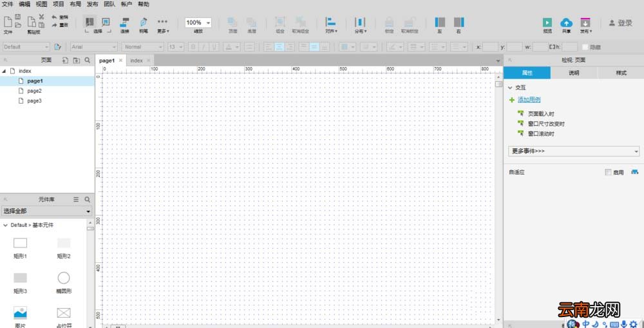
Task: Open the align (对齐) dropdown
Action: (x=331, y=24)
